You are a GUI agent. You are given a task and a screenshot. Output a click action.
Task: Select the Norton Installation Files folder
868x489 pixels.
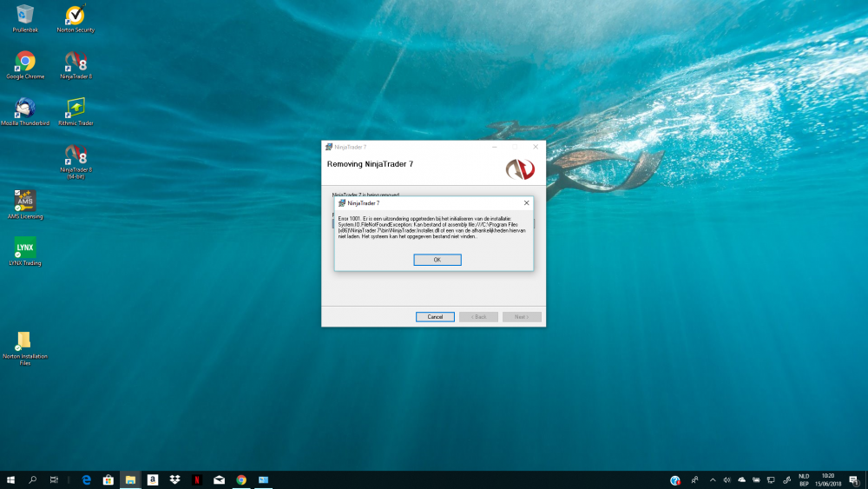[24, 340]
